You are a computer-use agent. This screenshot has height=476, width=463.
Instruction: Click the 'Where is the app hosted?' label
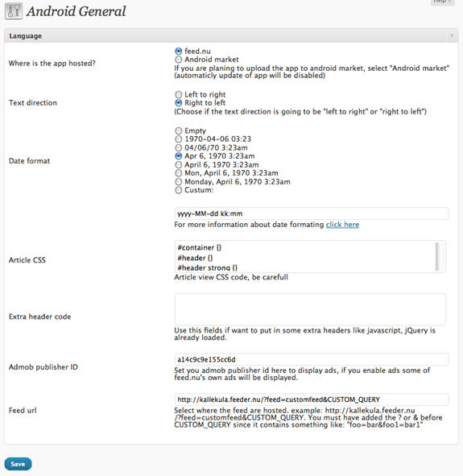[x=52, y=64]
